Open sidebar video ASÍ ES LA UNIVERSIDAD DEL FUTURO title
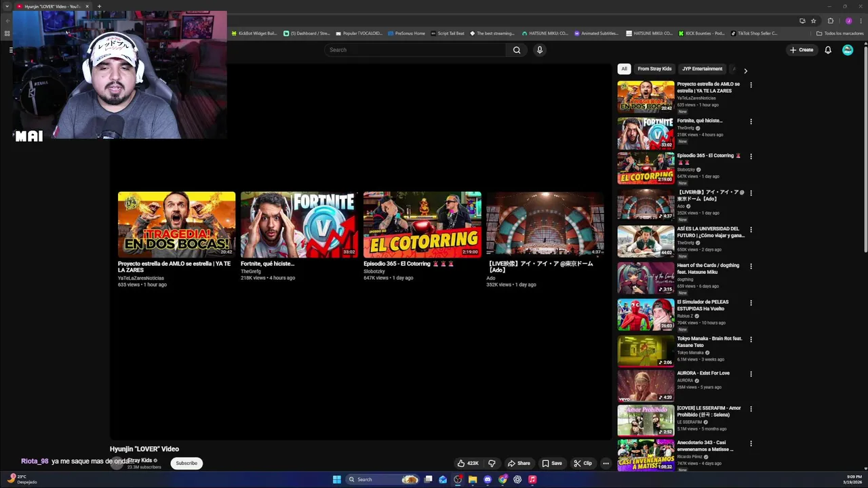Image resolution: width=868 pixels, height=488 pixels. 711,232
